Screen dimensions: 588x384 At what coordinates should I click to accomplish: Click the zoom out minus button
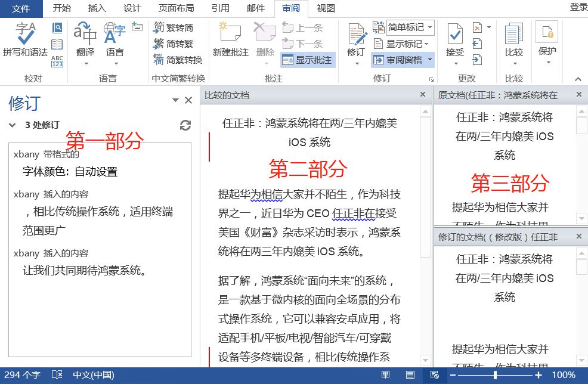click(453, 375)
